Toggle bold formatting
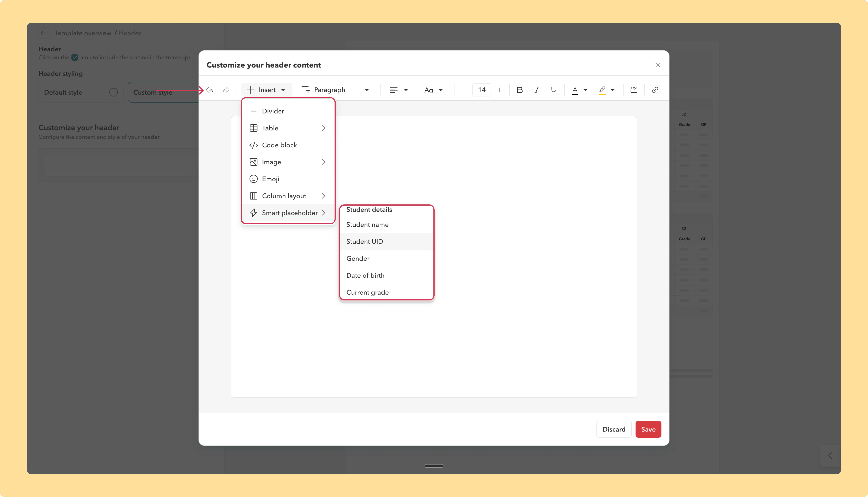This screenshot has height=497, width=868. coord(520,90)
